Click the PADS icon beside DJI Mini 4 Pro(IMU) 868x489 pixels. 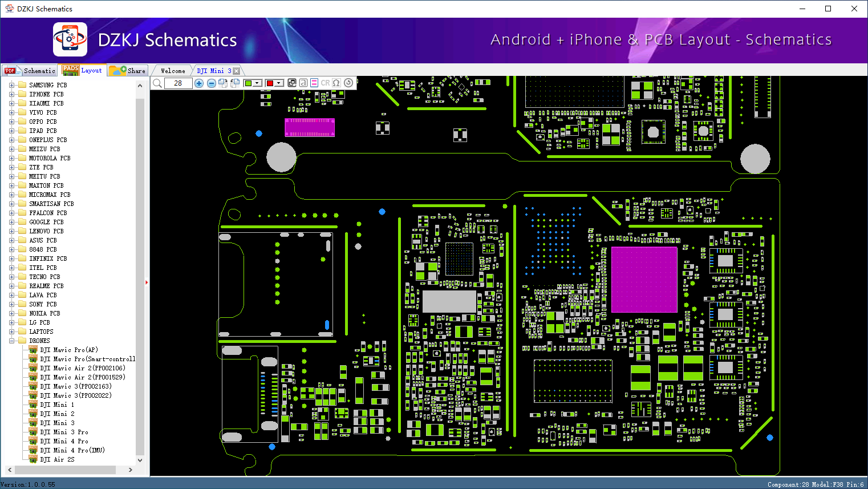(33, 450)
